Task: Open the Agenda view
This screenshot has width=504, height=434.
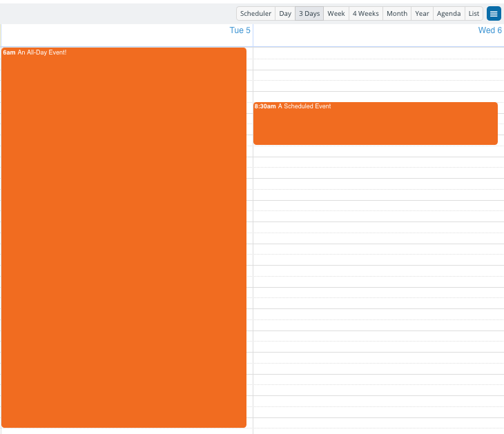Action: [x=449, y=14]
